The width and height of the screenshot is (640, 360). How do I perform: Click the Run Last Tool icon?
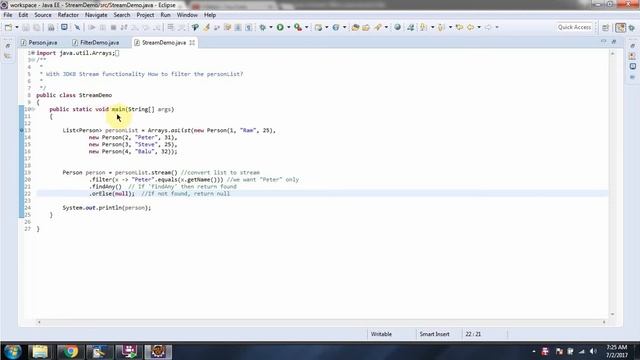(298, 27)
